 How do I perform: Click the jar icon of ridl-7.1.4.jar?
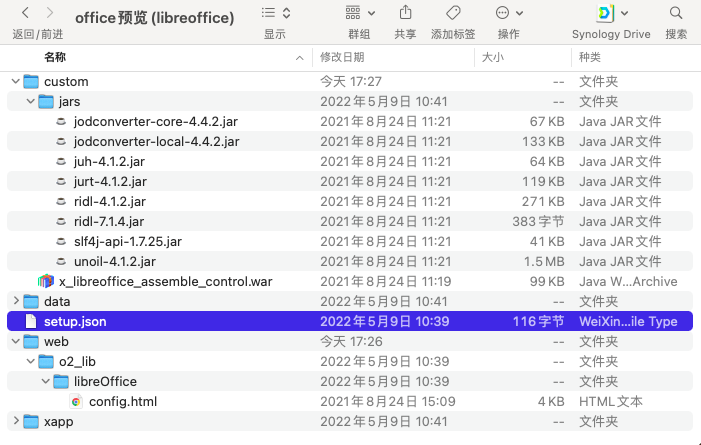click(61, 221)
